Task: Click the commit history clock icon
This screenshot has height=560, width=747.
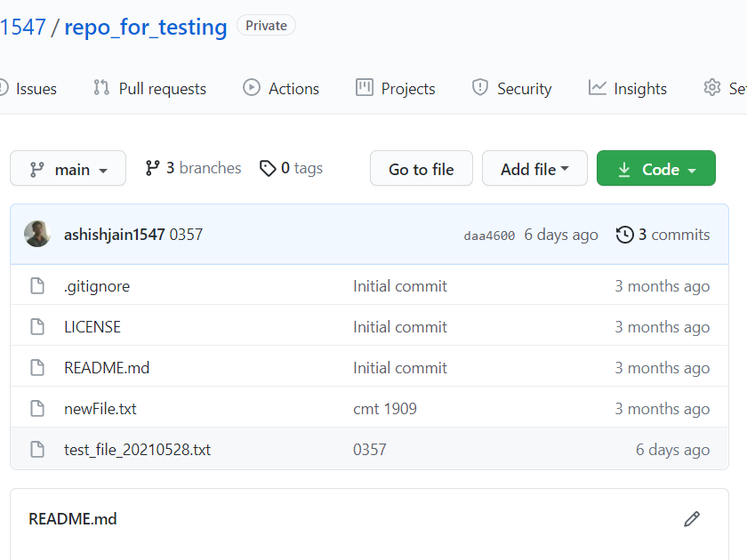Action: pos(623,234)
